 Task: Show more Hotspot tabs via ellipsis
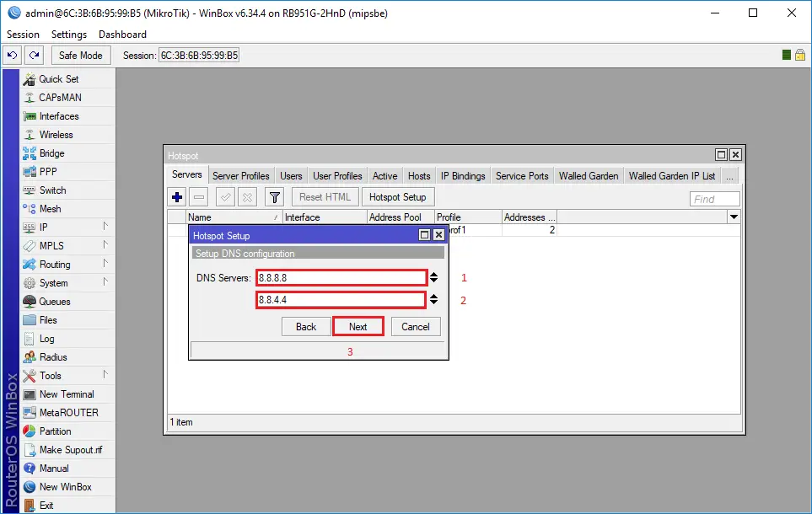pos(729,176)
